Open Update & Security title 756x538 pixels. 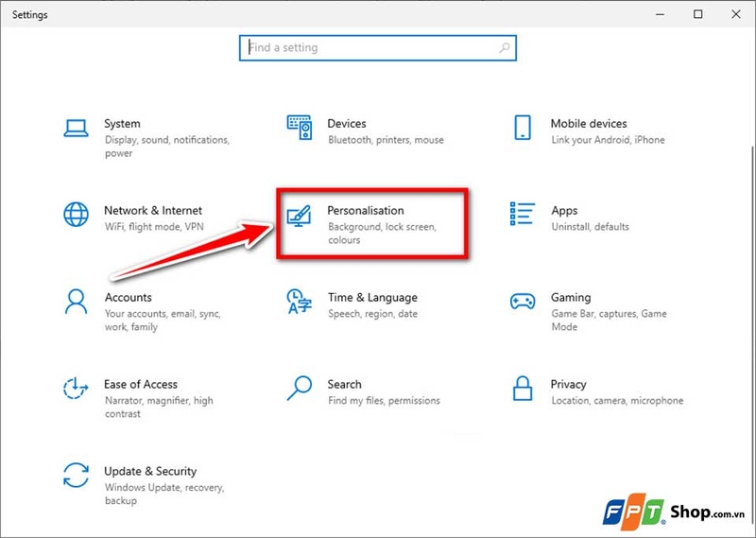pos(150,472)
